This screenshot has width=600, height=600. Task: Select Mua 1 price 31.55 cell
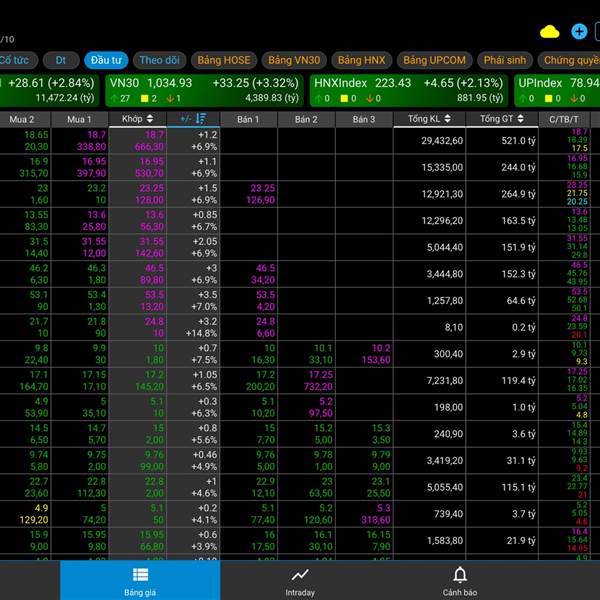(94, 241)
